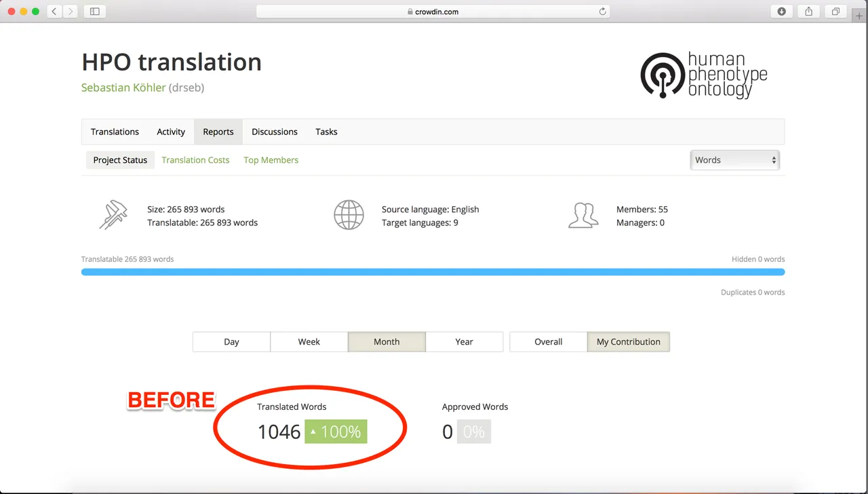
Task: Open the Discussions tab
Action: [x=275, y=132]
